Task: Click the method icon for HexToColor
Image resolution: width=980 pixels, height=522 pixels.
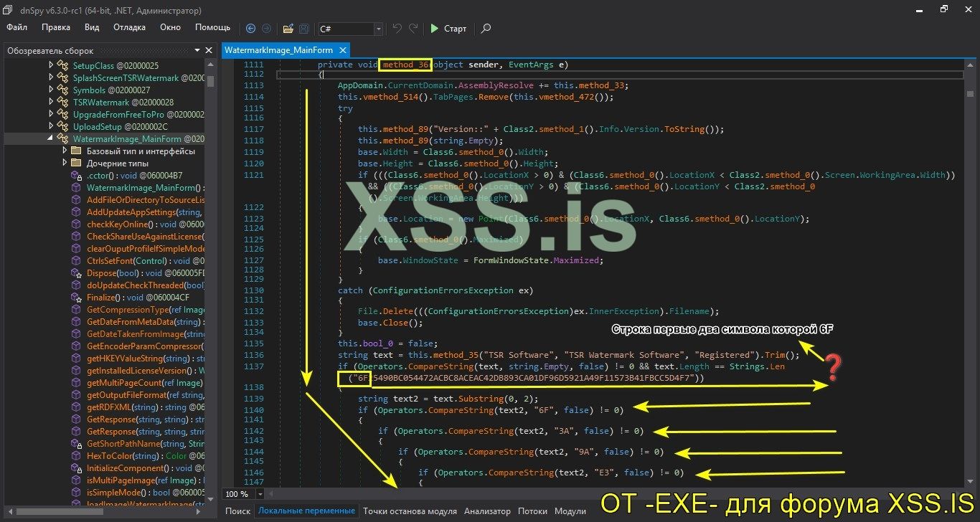Action: pyautogui.click(x=77, y=456)
